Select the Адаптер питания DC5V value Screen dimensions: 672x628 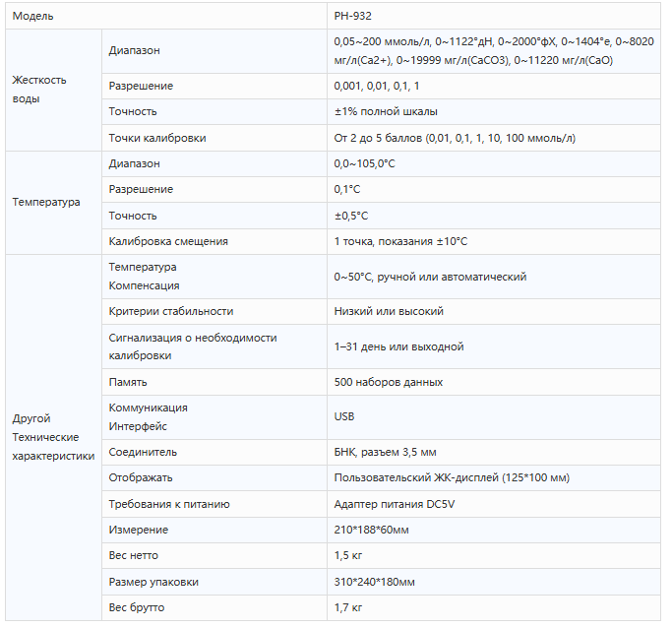point(395,504)
